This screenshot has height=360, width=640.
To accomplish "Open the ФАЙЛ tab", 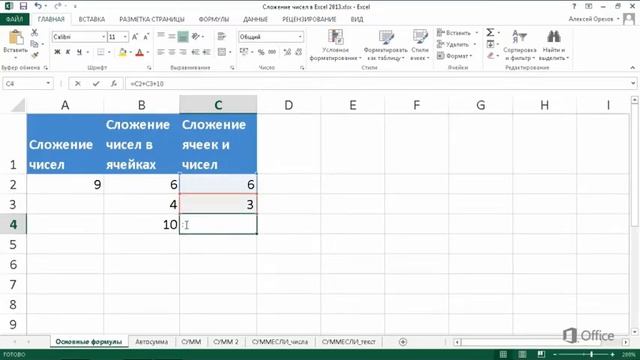I will point(15,19).
